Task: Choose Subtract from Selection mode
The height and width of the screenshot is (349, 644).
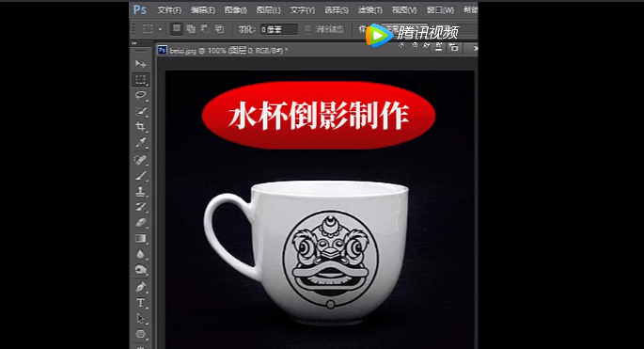Action: pos(205,29)
